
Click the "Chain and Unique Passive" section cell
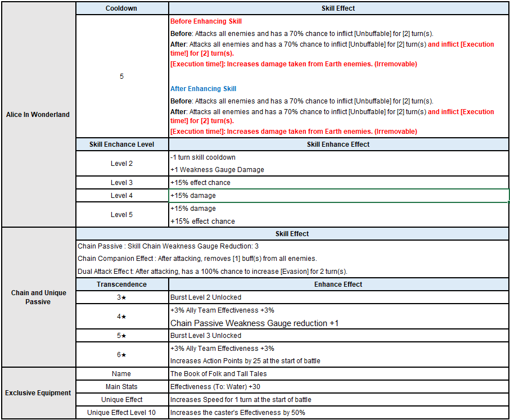point(38,297)
